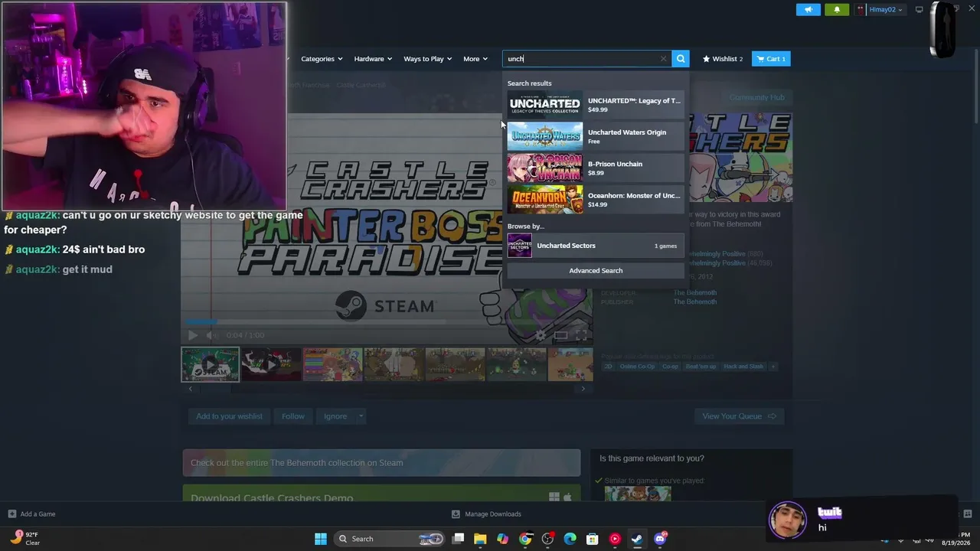980x551 pixels.
Task: Expand the Hardware menu
Action: (x=373, y=59)
